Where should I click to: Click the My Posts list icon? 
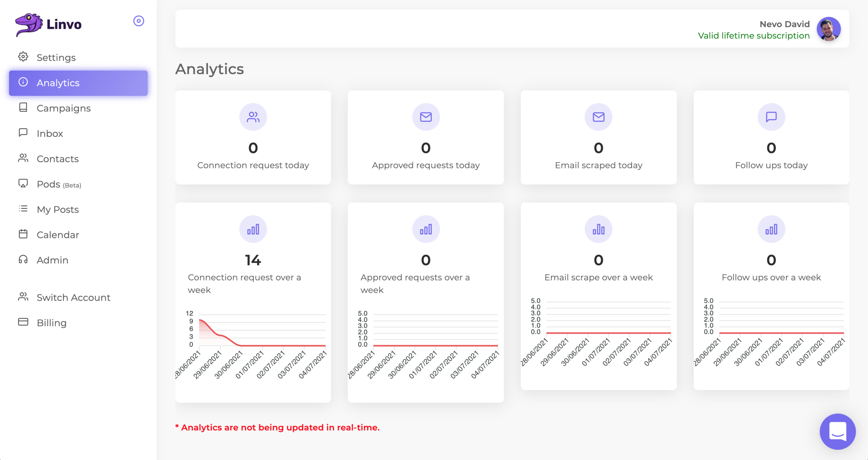[x=23, y=209]
